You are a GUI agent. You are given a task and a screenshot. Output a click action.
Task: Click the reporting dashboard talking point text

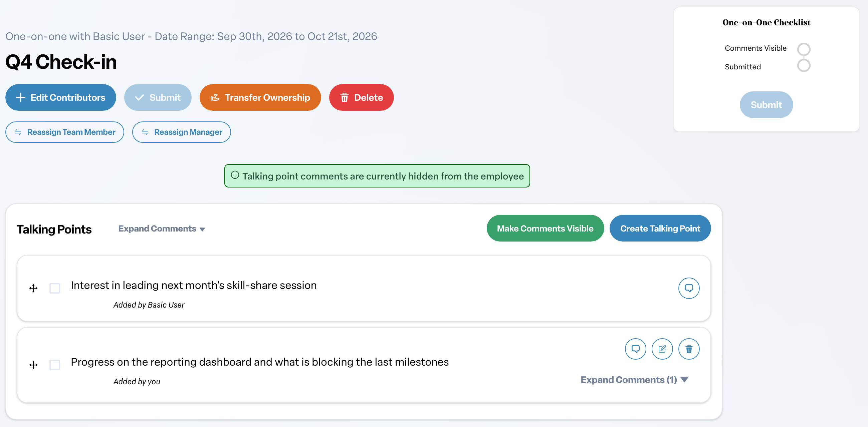pyautogui.click(x=260, y=362)
